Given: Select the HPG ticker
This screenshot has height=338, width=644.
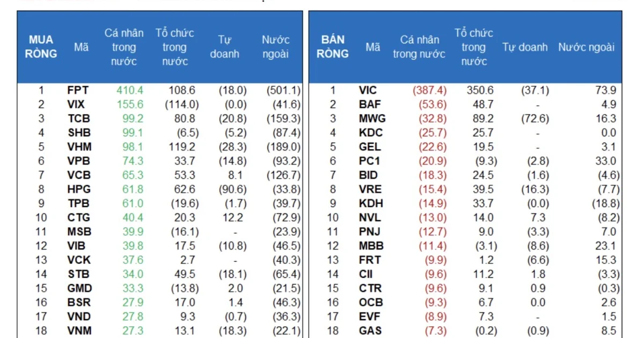Looking at the screenshot, I should click(79, 189).
